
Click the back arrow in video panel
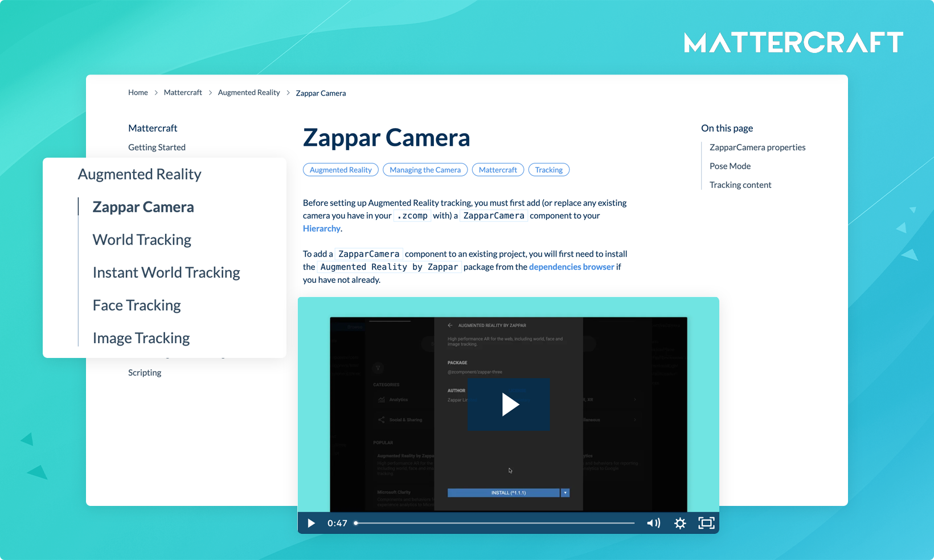click(x=450, y=326)
